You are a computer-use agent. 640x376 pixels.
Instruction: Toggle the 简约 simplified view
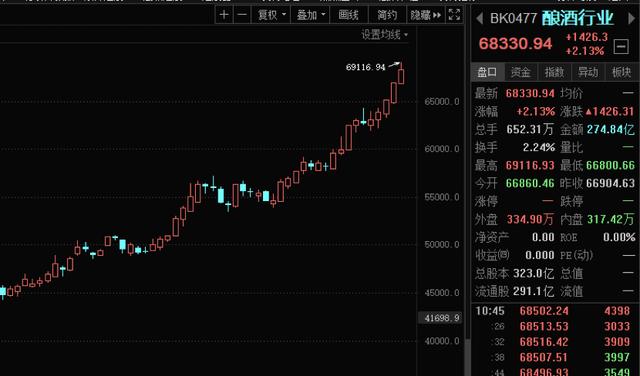pyautogui.click(x=387, y=15)
